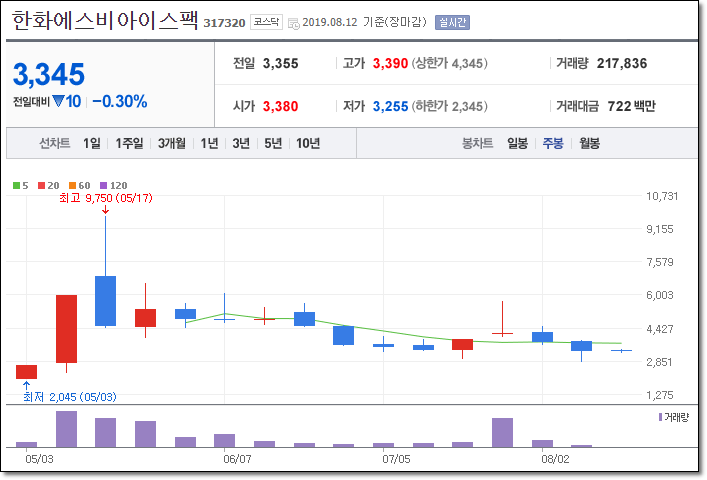The width and height of the screenshot is (707, 480).
Task: Show the 5년 line chart
Action: (x=273, y=143)
